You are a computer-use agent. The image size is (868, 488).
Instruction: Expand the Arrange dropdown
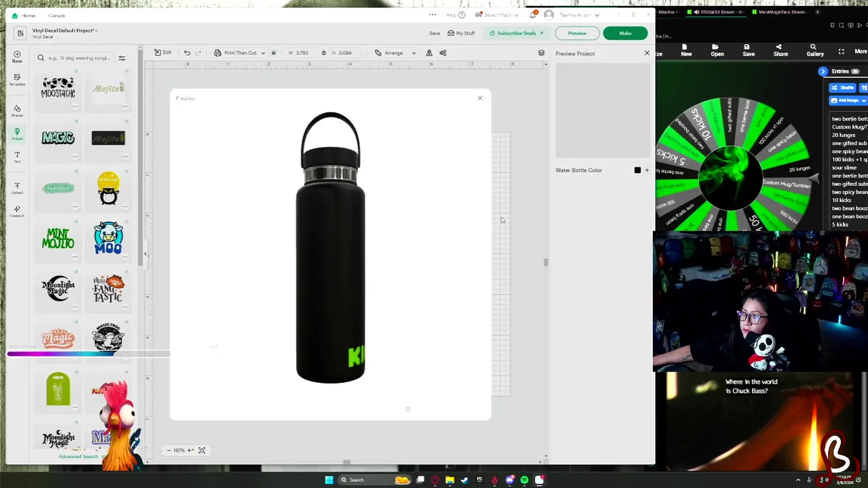tap(395, 53)
